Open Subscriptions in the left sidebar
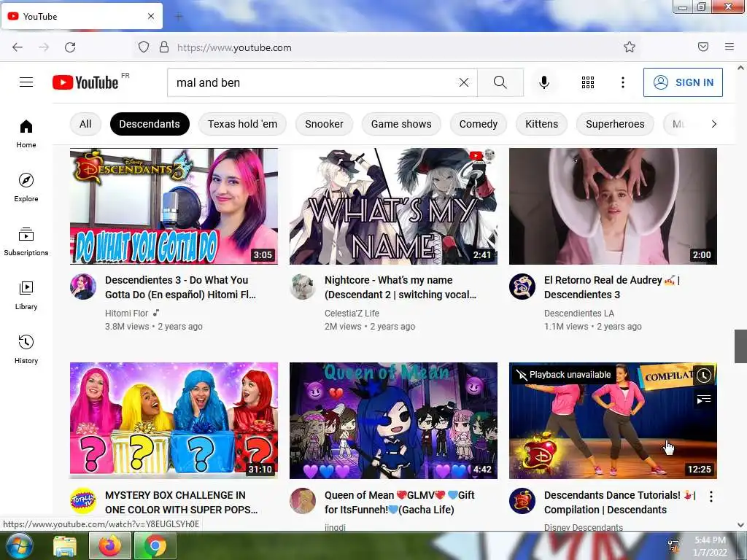The image size is (747, 560). (26, 242)
